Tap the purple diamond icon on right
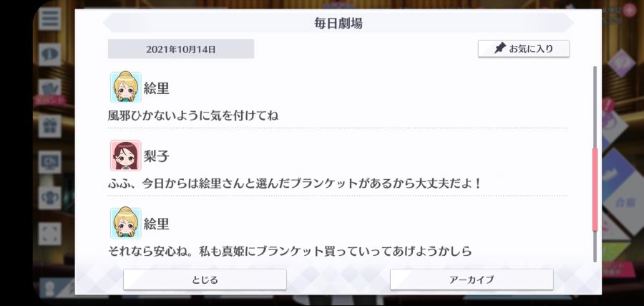Image resolution: width=644 pixels, height=306 pixels. [x=621, y=62]
